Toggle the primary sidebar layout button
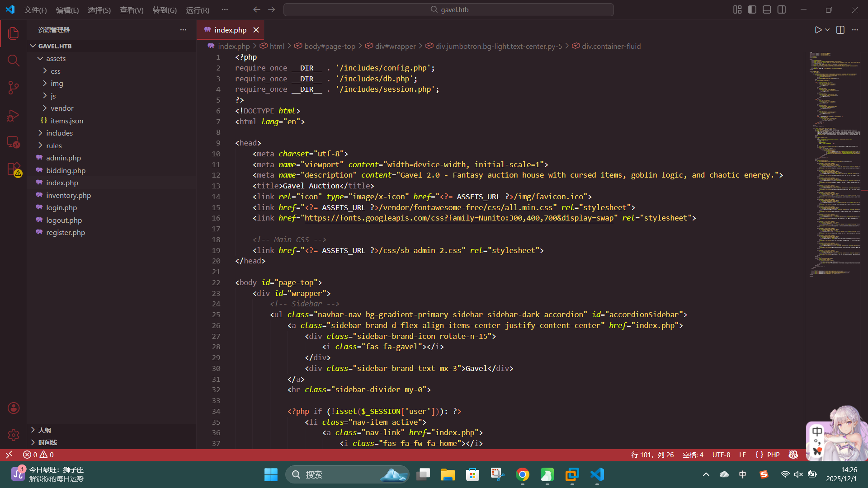Image resolution: width=868 pixels, height=488 pixels. (x=752, y=9)
